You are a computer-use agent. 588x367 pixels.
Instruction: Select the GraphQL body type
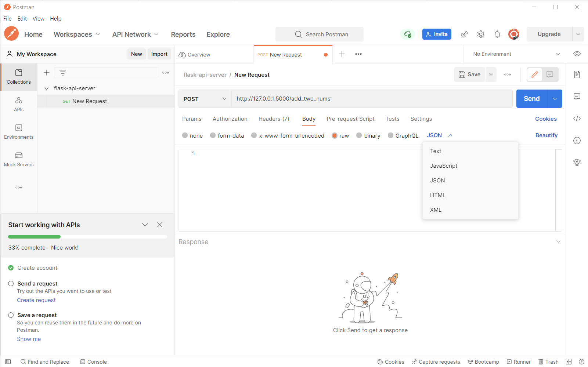click(x=391, y=135)
